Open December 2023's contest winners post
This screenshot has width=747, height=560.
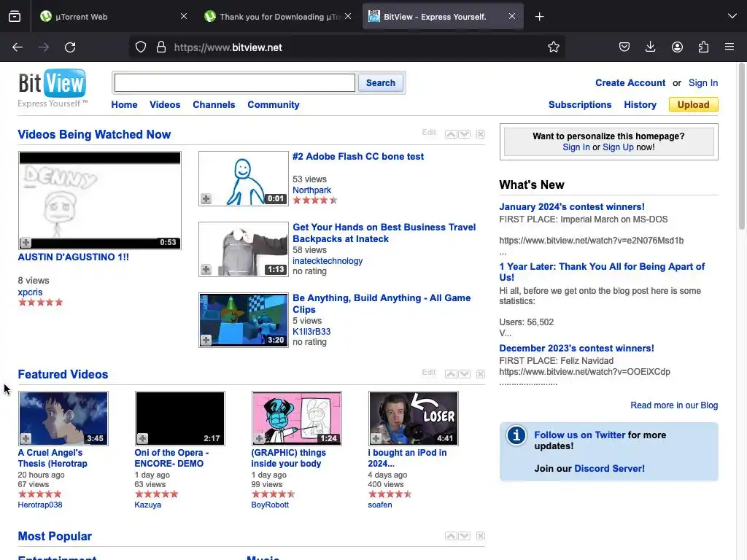(576, 348)
